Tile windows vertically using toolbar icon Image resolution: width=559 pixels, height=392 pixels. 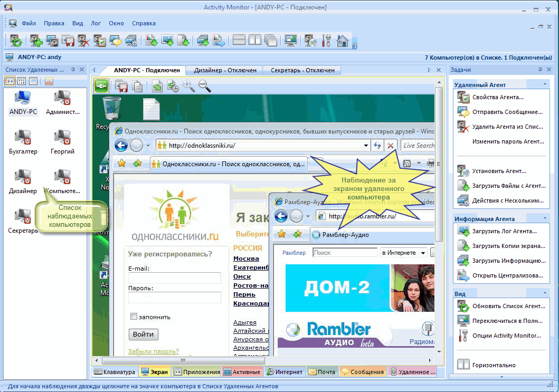[254, 40]
